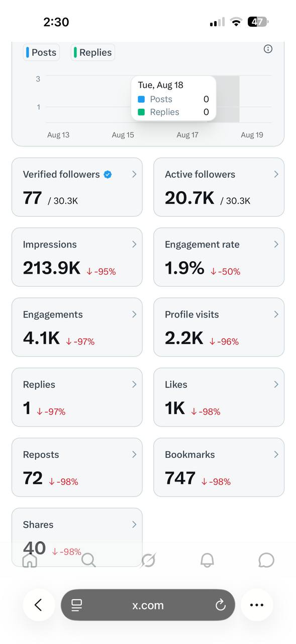
Task: Expand the Active followers chevron
Action: pyautogui.click(x=276, y=174)
